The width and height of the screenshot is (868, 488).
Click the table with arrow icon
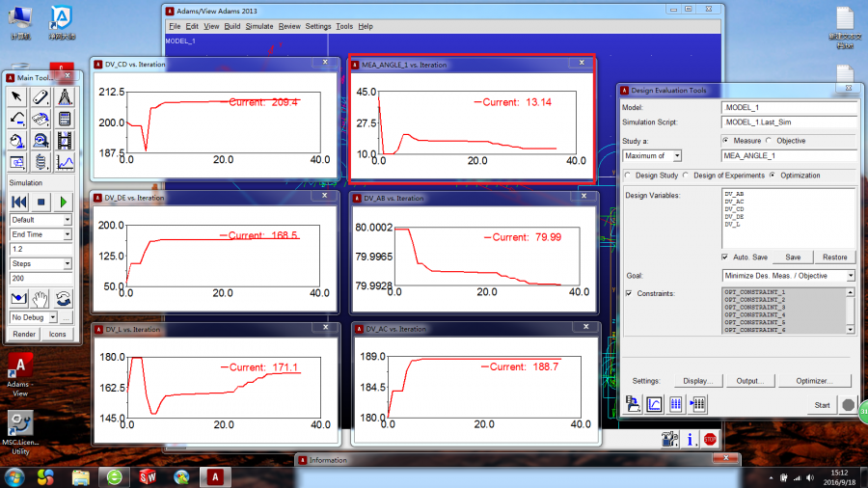point(697,404)
